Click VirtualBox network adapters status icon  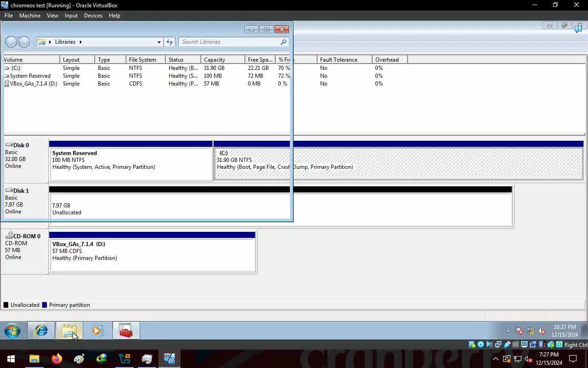(x=498, y=345)
